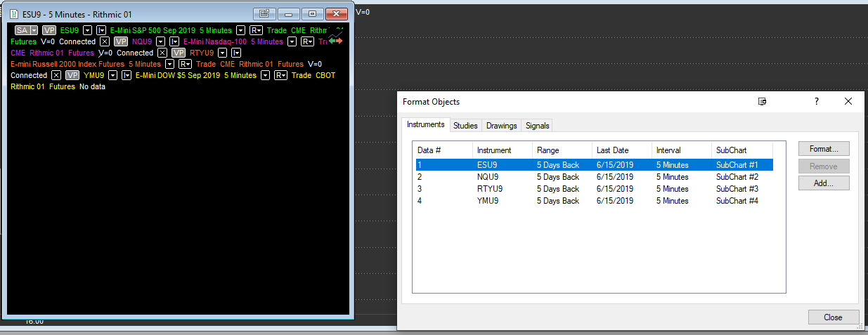Click the detach window icon in ESU9 title bar
868x335 pixels.
264,13
